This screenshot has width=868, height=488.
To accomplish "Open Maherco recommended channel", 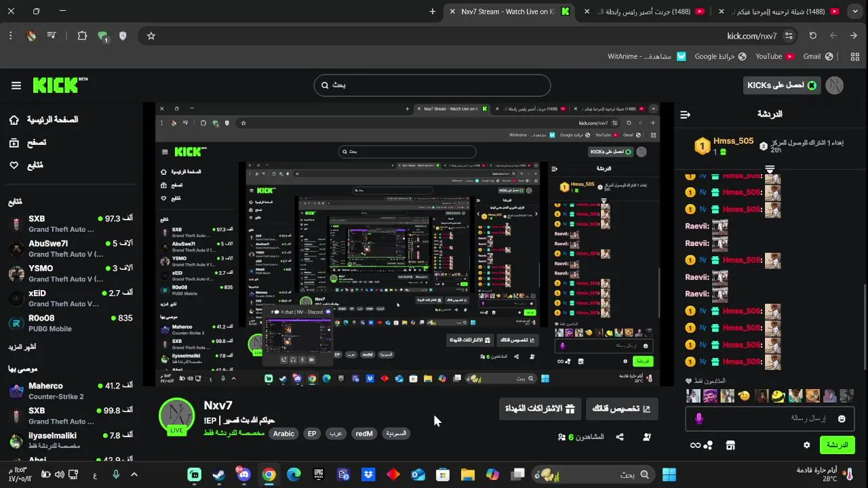I will 71,391.
